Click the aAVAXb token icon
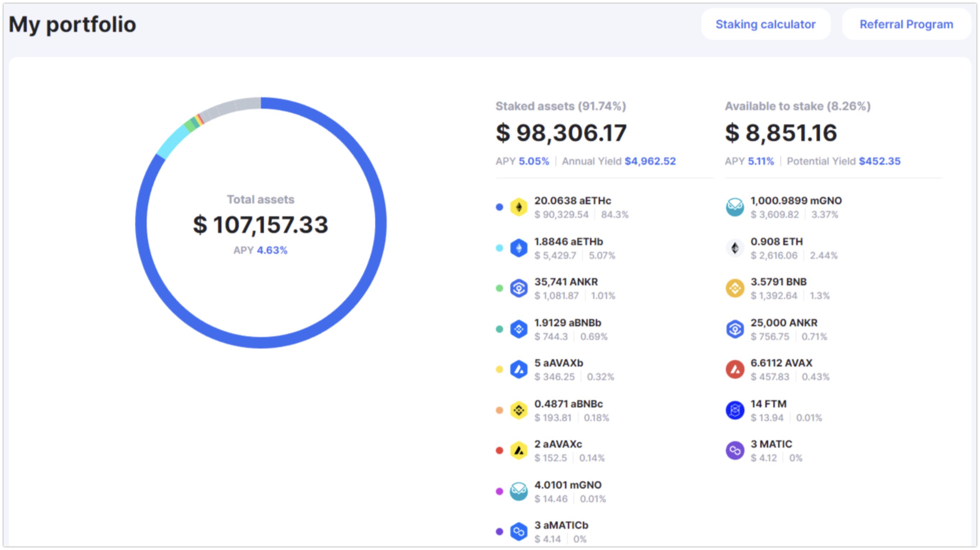The height and width of the screenshot is (550, 980). click(518, 369)
